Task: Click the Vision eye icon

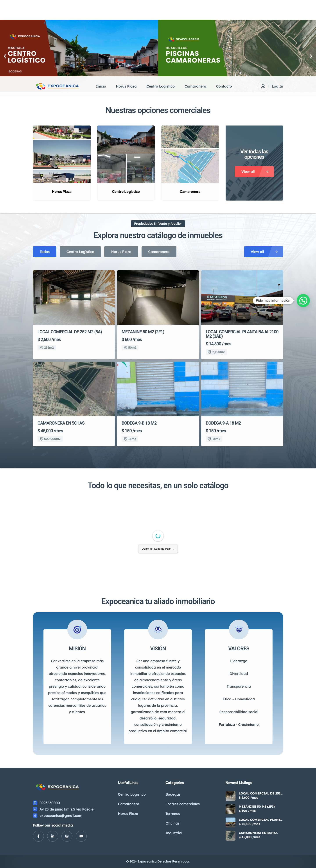Action: 158,629
